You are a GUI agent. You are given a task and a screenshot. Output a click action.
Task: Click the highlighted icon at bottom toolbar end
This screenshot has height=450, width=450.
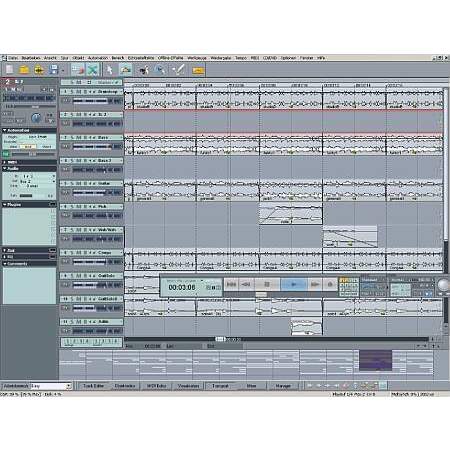(x=383, y=386)
